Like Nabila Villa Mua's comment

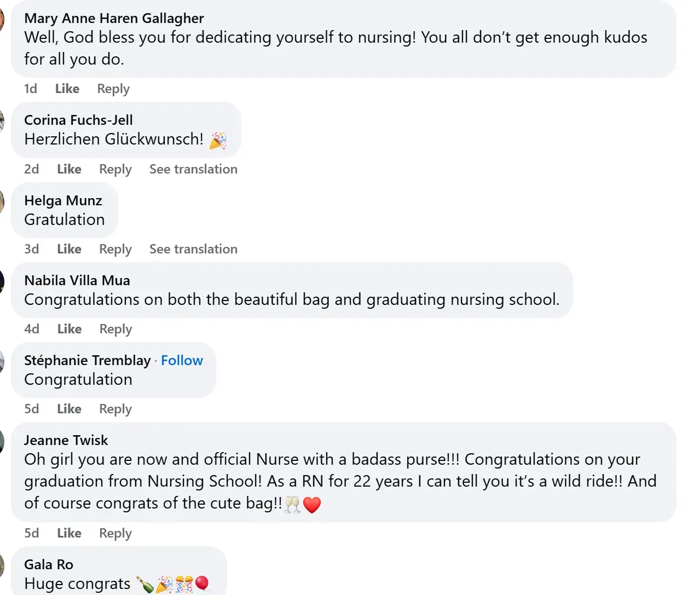[70, 329]
